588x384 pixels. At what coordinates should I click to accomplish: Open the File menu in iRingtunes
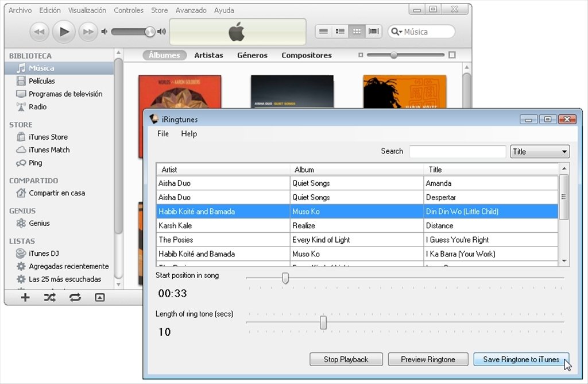(x=163, y=133)
